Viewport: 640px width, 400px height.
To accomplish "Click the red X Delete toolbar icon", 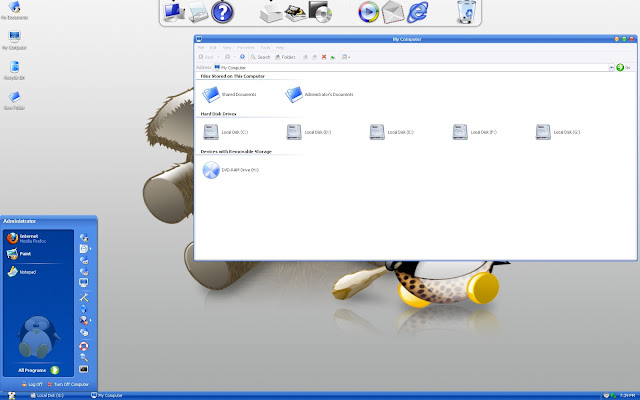I will 324,57.
